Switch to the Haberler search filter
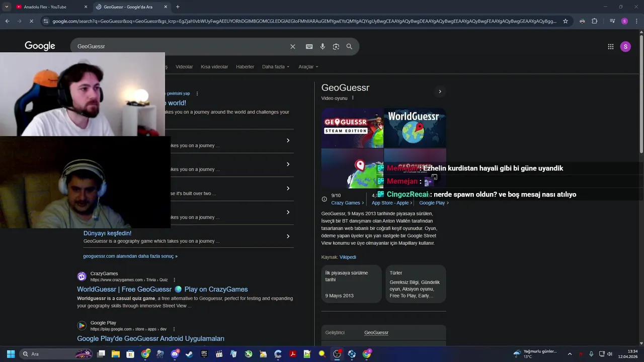This screenshot has width=644, height=362. pos(245,66)
